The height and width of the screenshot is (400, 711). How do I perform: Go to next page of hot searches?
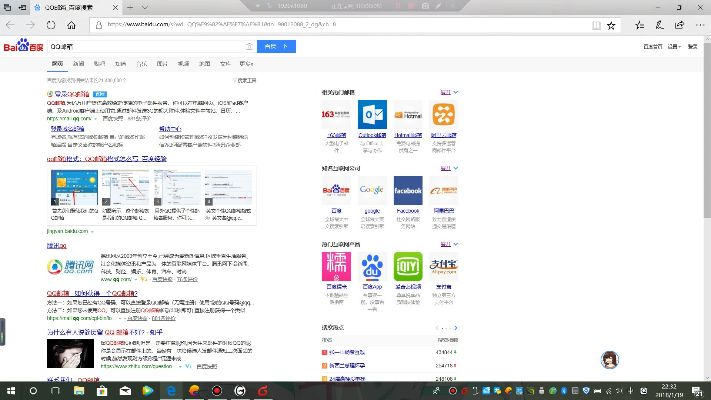coord(455,327)
